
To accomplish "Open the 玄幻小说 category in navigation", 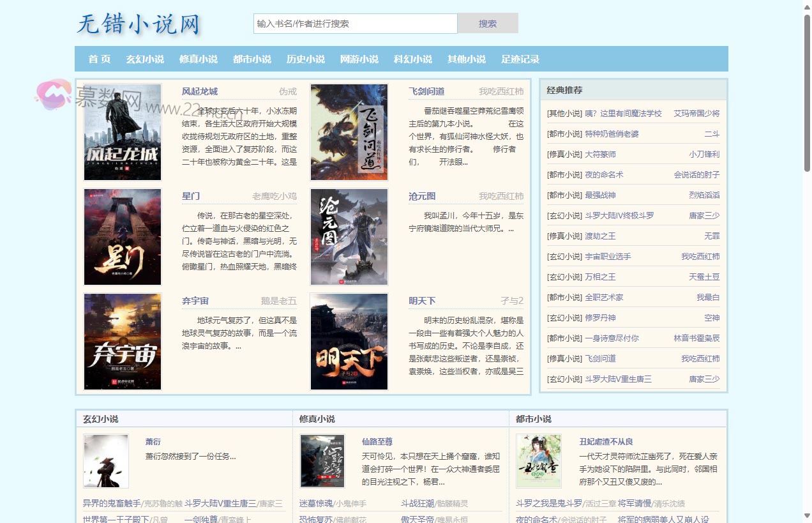I will (x=144, y=59).
